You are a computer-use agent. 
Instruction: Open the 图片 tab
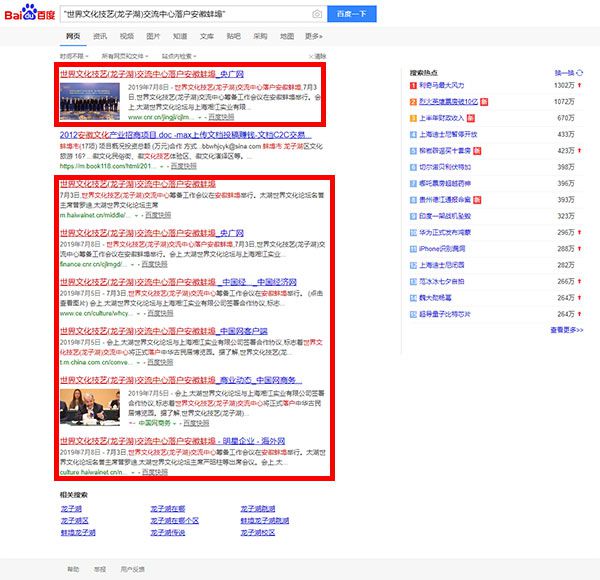tap(153, 36)
